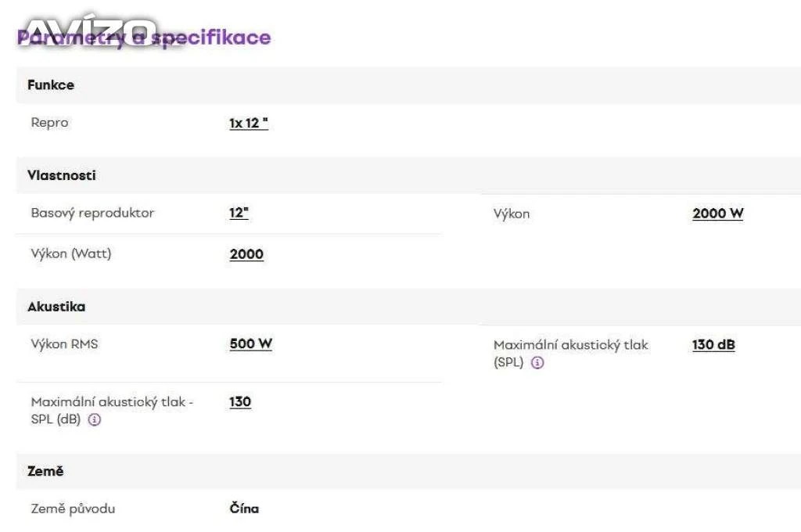
Task: Click the Basový reproduktor label
Action: tap(92, 213)
